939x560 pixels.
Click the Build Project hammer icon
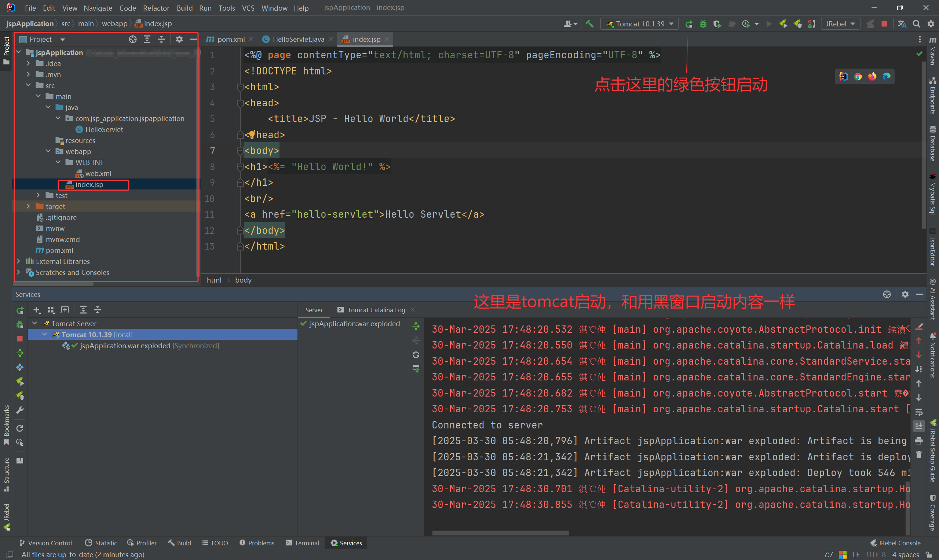tap(589, 24)
